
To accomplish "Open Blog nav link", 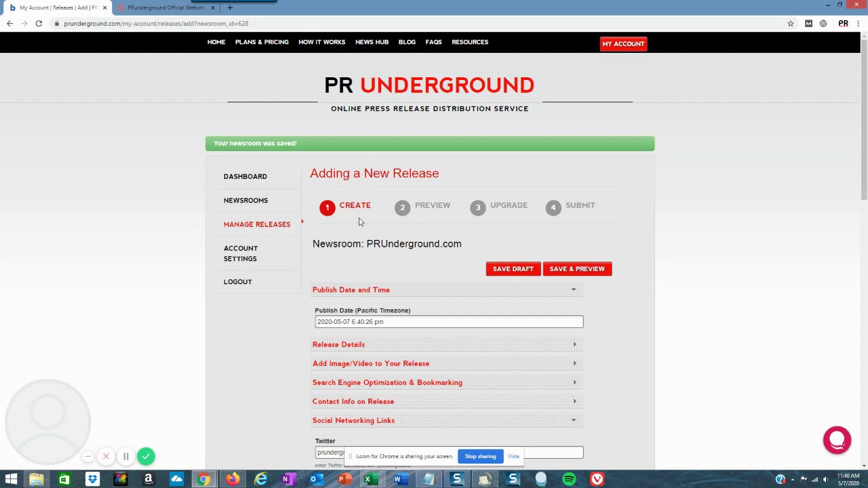I will [x=407, y=42].
